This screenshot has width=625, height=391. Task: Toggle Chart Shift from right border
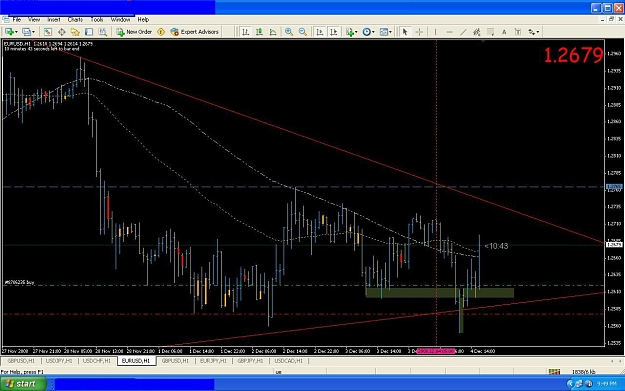click(x=334, y=32)
